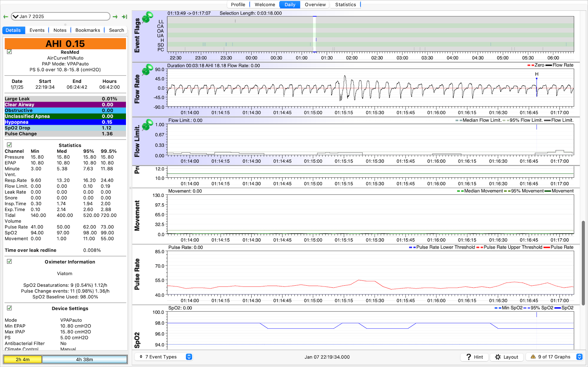The width and height of the screenshot is (588, 367).
Task: Click the Pulse Change row
Action: [65, 134]
